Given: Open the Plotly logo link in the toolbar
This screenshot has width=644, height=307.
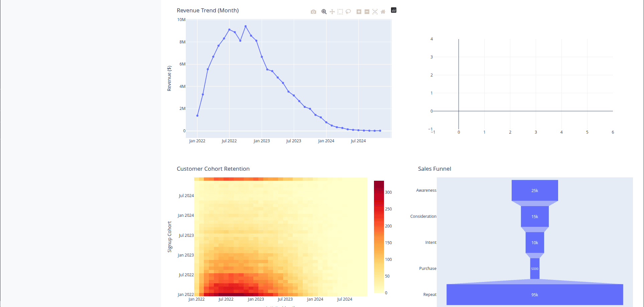Looking at the screenshot, I should click(x=393, y=10).
